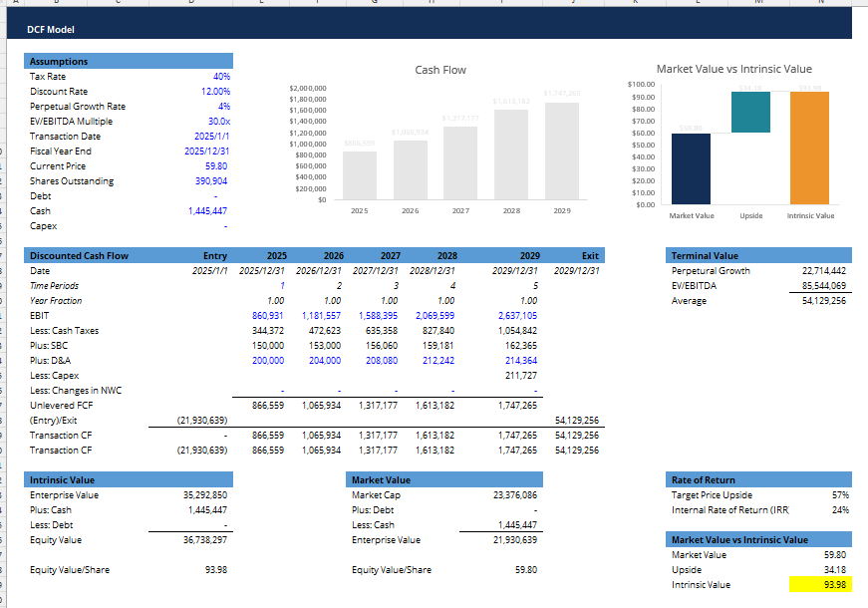Click 2028 Unlevered FCF value 1,613,182
The height and width of the screenshot is (608, 868).
435,406
